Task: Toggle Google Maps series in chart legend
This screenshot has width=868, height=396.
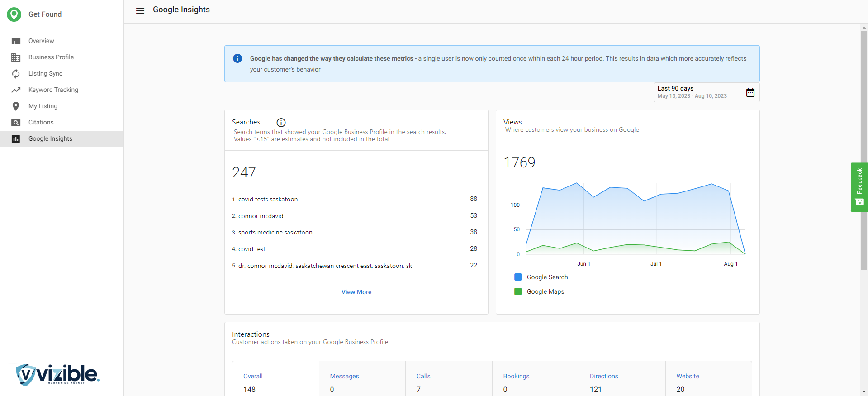Action: [x=539, y=291]
